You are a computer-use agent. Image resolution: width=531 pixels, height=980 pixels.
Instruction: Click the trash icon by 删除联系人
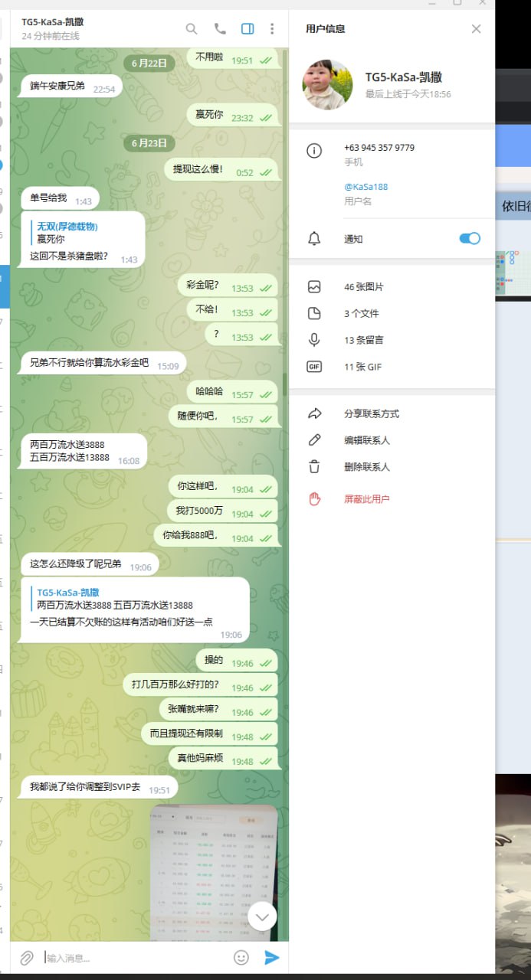coord(314,467)
